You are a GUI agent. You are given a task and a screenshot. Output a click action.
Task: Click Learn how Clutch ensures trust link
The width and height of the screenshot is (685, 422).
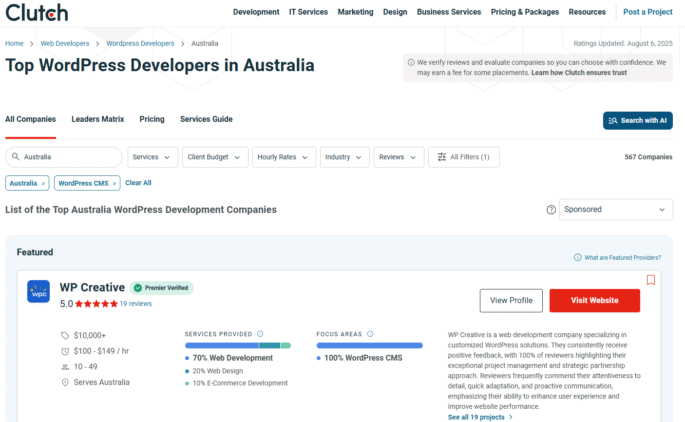[579, 73]
